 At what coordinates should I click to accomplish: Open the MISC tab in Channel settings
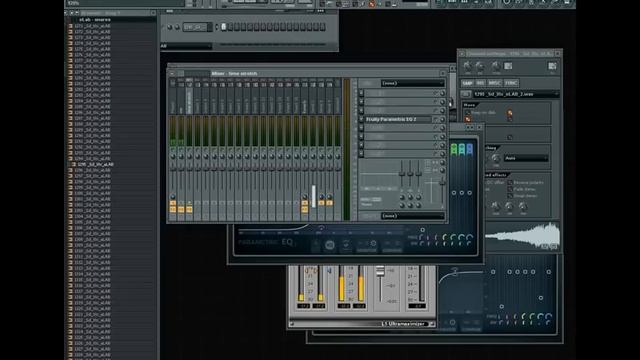(494, 83)
